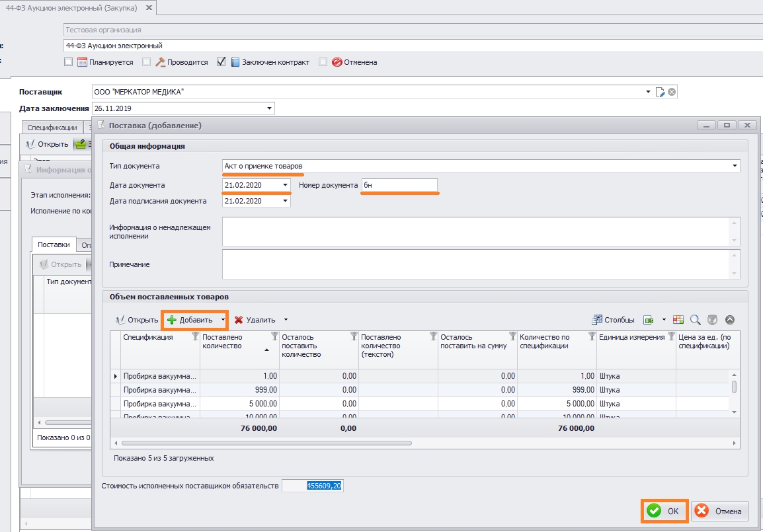The image size is (763, 532).
Task: Toggle the Проводится checkbox
Action: tap(146, 62)
